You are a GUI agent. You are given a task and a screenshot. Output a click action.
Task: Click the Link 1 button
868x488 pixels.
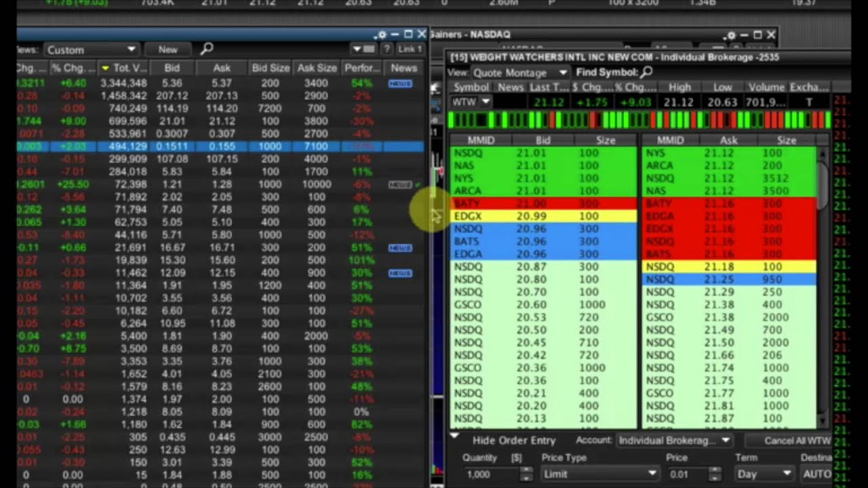(410, 49)
